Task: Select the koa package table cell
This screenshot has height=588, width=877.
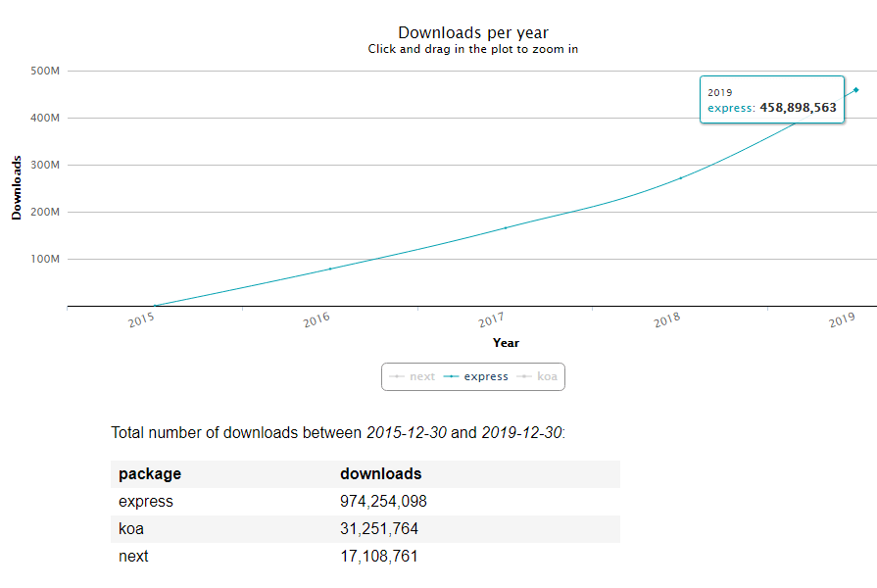Action: click(132, 529)
